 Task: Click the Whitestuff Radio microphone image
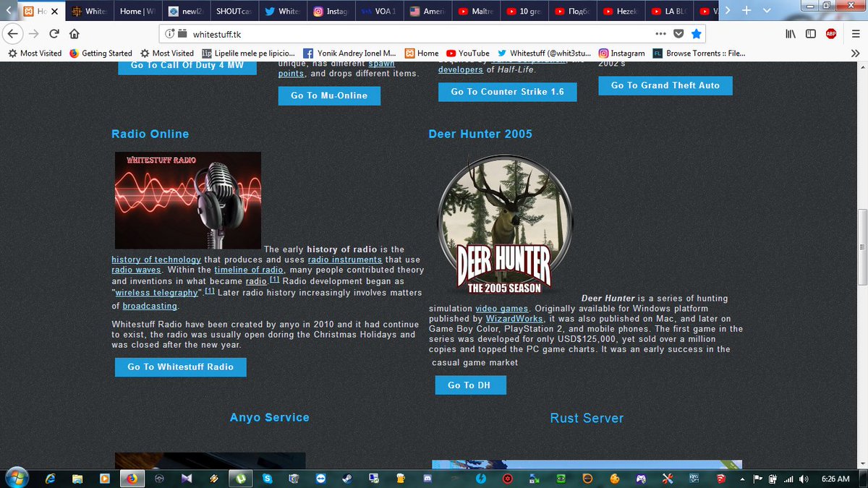coord(188,200)
